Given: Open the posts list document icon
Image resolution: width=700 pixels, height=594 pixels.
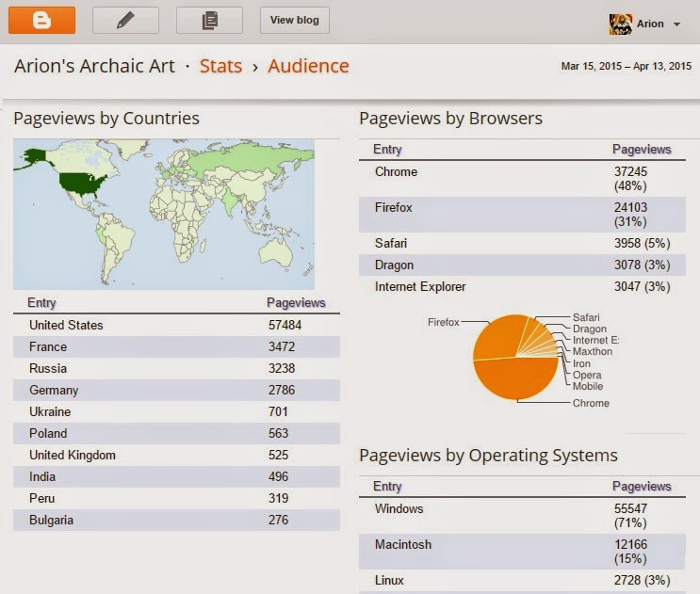Looking at the screenshot, I should [209, 20].
